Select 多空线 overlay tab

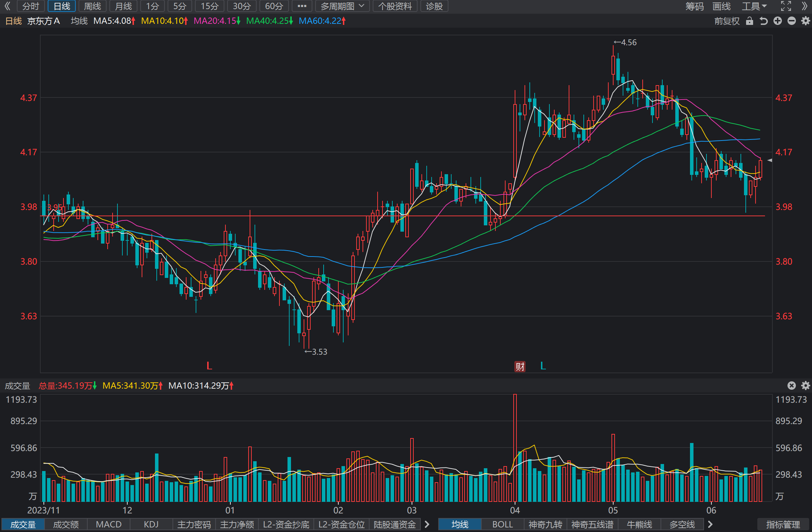tap(682, 525)
